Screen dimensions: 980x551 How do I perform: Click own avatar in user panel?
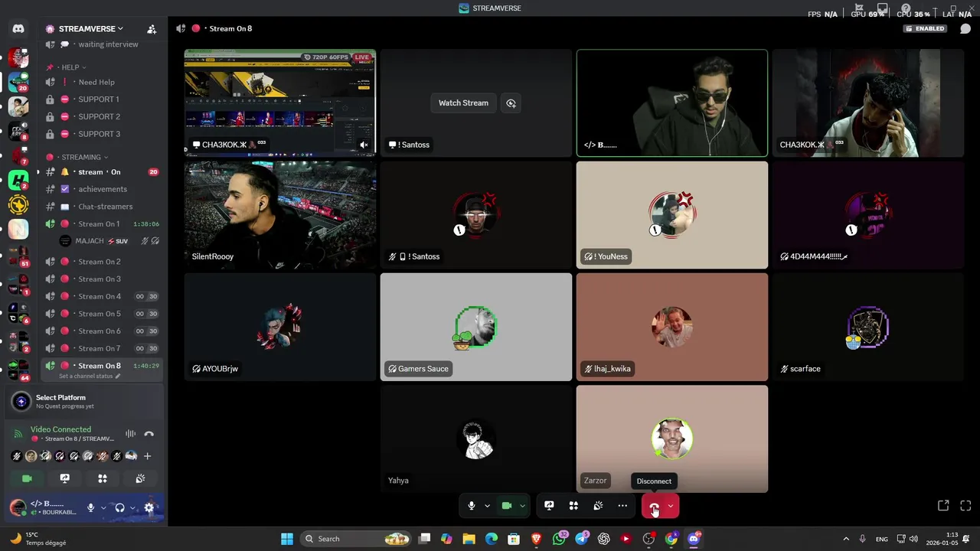18,507
